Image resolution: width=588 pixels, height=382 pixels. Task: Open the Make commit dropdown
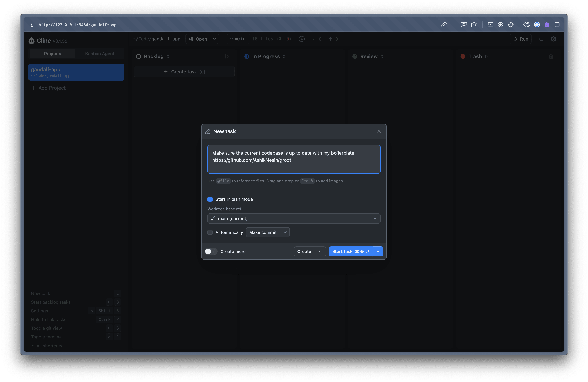pyautogui.click(x=268, y=232)
